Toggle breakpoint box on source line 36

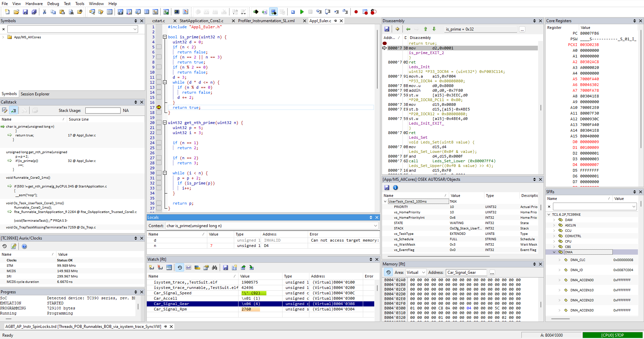159,203
